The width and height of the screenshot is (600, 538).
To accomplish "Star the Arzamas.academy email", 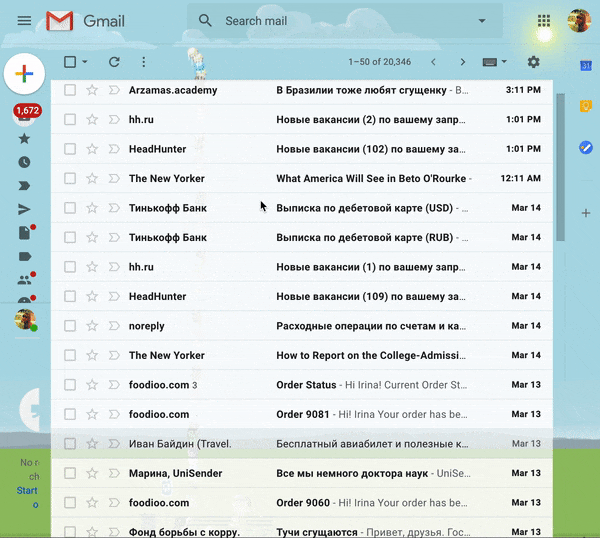I will [x=92, y=90].
